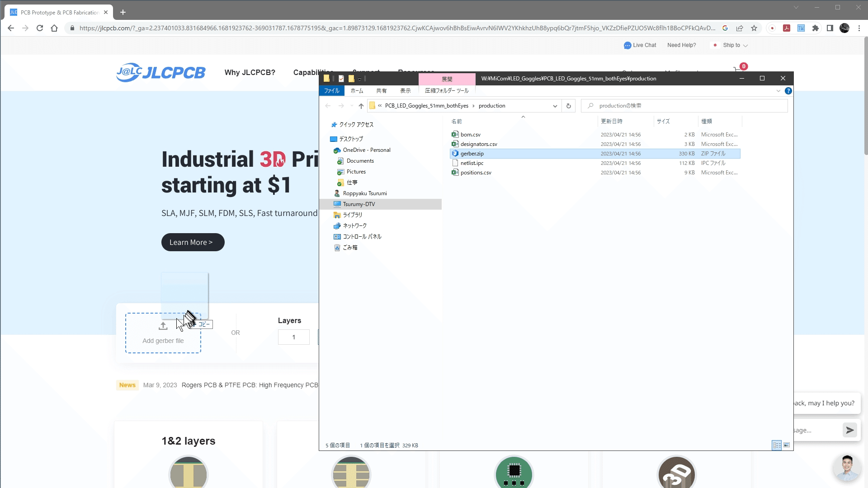Click the browser reload page icon
Image resolution: width=868 pixels, height=488 pixels.
pos(40,28)
